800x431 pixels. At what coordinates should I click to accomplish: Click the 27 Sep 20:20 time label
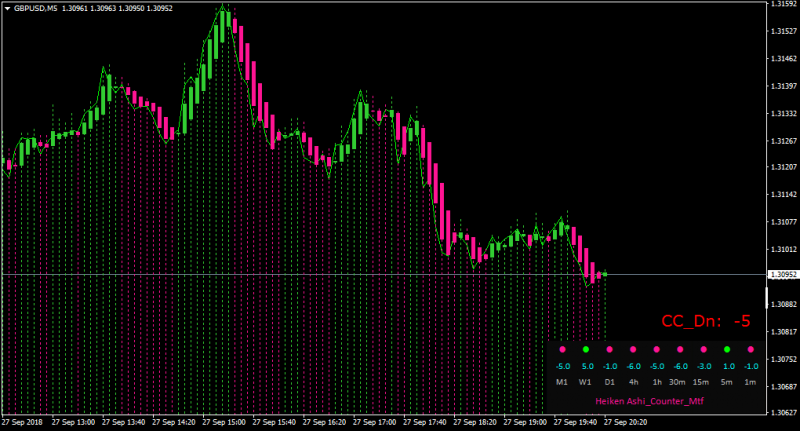pos(626,422)
